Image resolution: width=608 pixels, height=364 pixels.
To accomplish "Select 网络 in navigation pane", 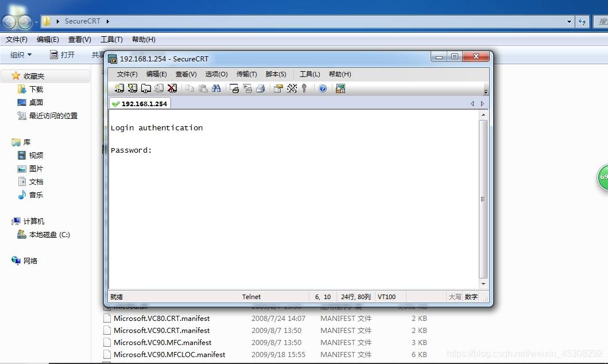I will click(x=30, y=261).
